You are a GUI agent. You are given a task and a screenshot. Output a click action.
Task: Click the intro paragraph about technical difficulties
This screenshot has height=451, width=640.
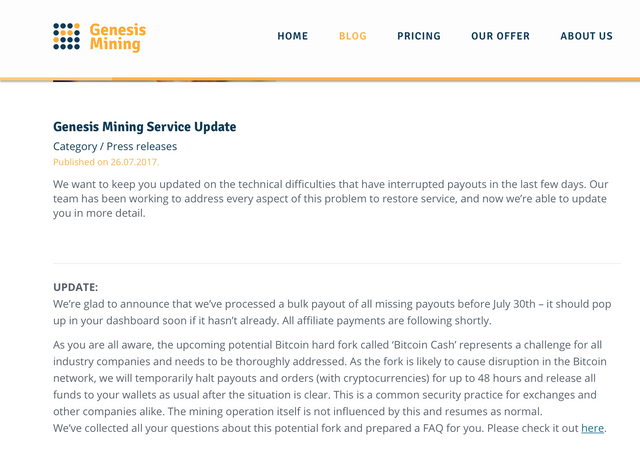pos(330,198)
